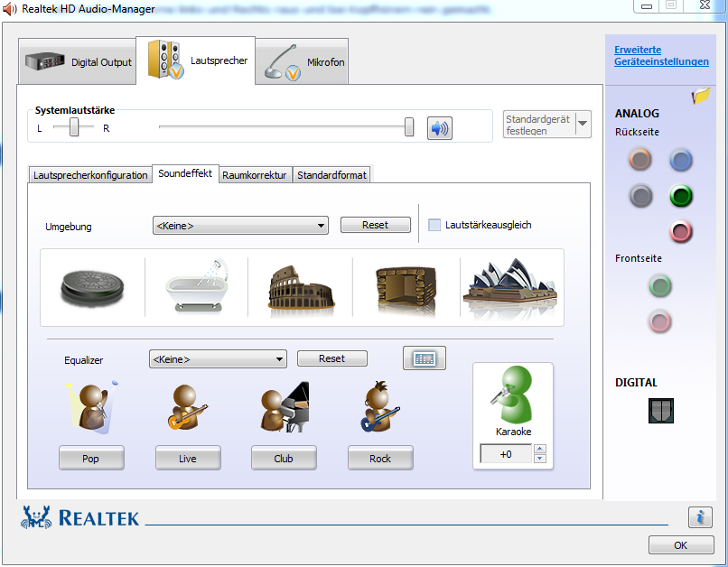Image resolution: width=728 pixels, height=567 pixels.
Task: Open the graphic equalizer panel button
Action: [425, 358]
